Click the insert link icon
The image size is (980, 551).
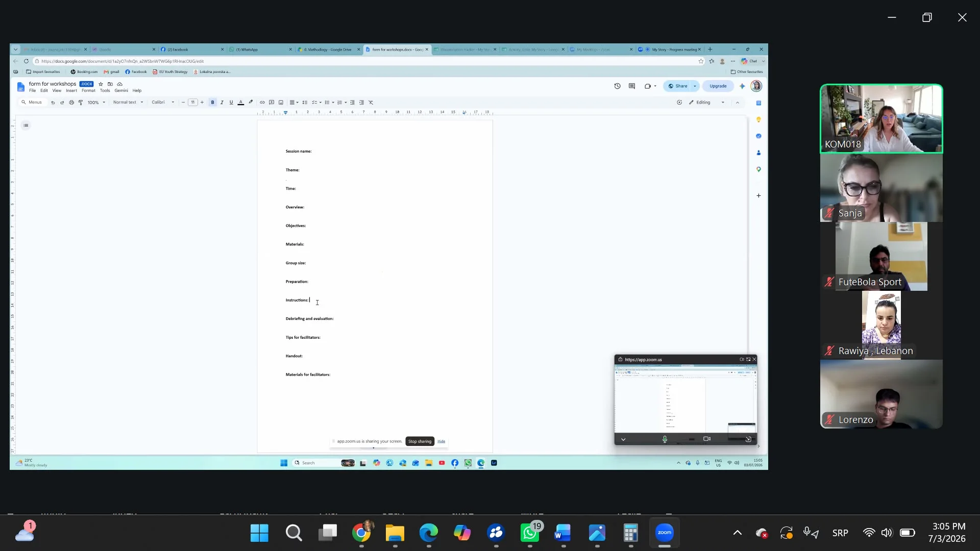[x=262, y=103]
